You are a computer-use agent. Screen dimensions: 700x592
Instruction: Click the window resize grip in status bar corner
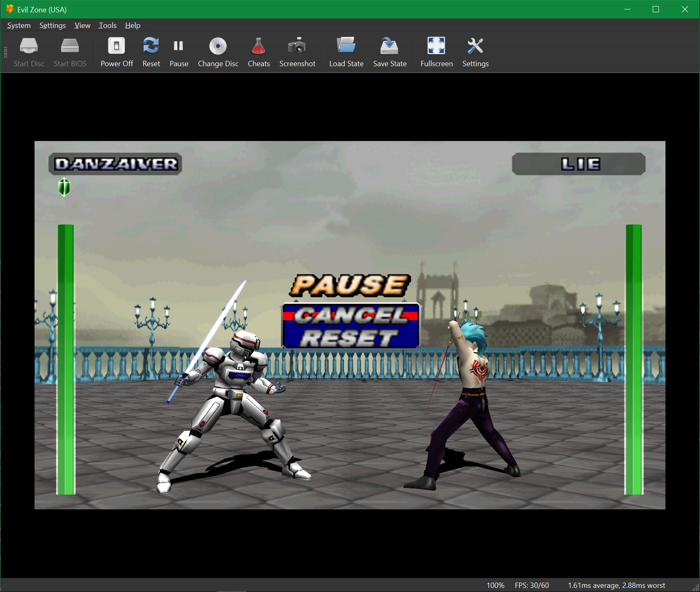(695, 588)
